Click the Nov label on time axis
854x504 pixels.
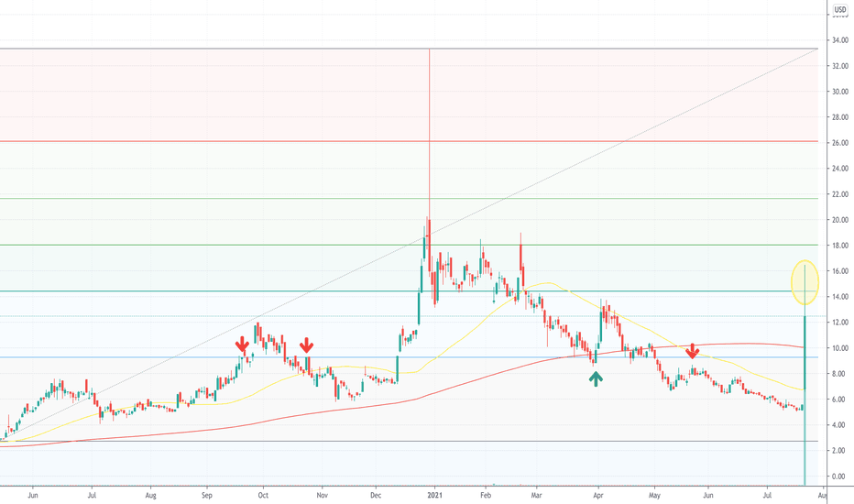pos(322,495)
